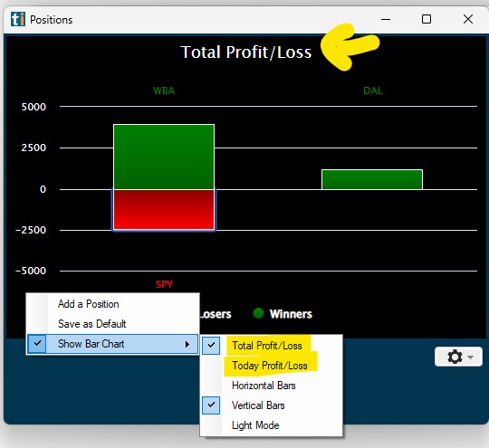Click the DAL ticker label

373,91
